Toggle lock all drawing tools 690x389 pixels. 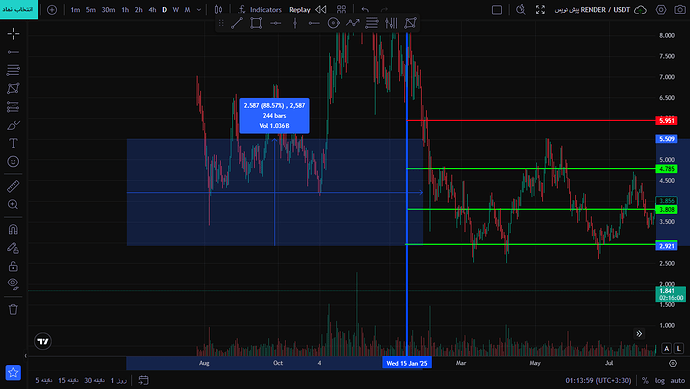pos(13,266)
